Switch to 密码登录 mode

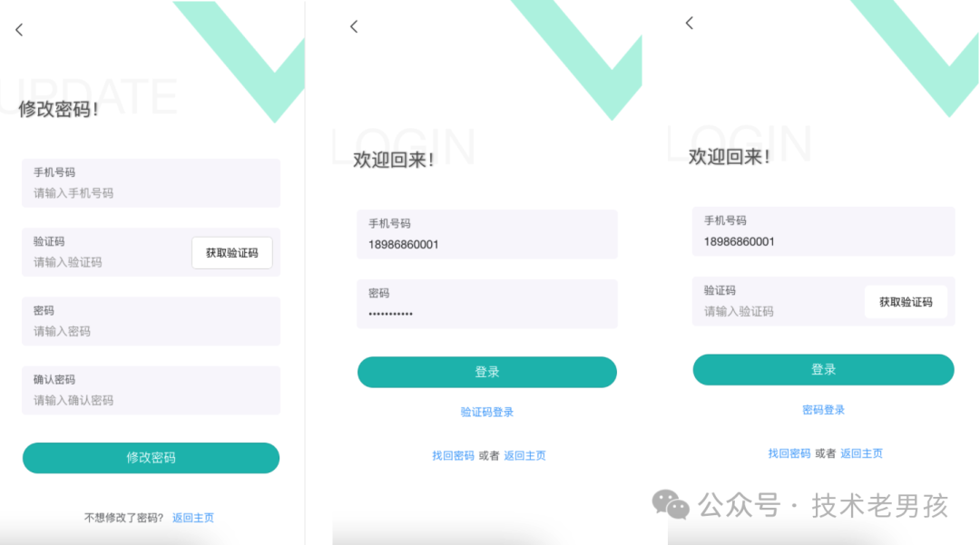point(823,410)
